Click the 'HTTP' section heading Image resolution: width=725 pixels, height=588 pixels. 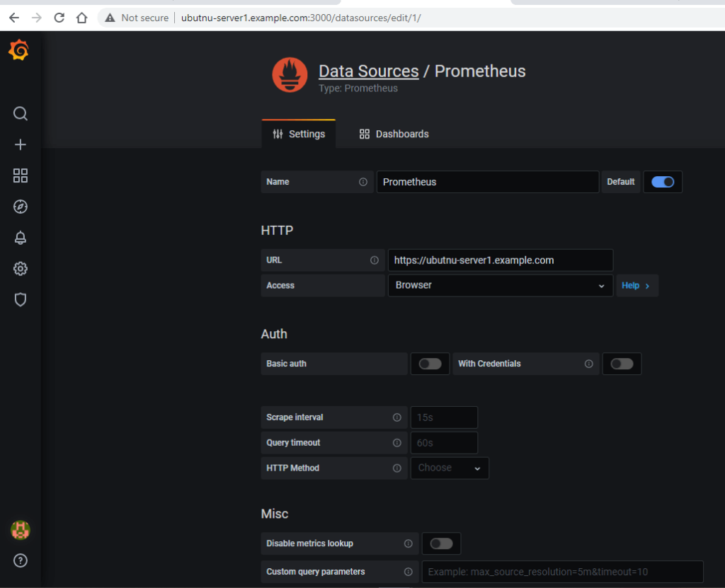277,230
